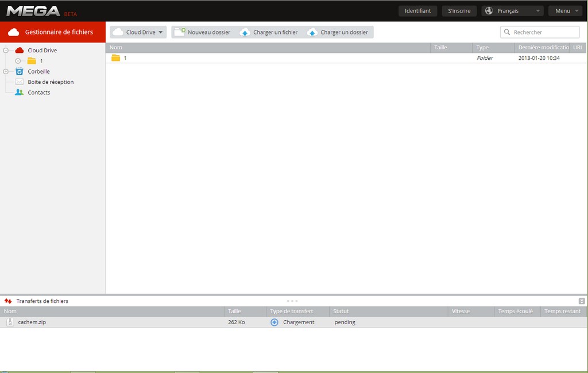Click the Corbeille recycle bin icon
This screenshot has height=373, width=588.
(x=20, y=71)
